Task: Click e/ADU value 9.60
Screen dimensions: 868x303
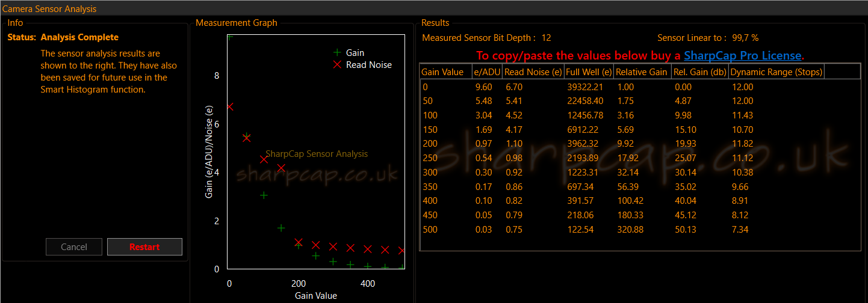Action: tap(484, 87)
